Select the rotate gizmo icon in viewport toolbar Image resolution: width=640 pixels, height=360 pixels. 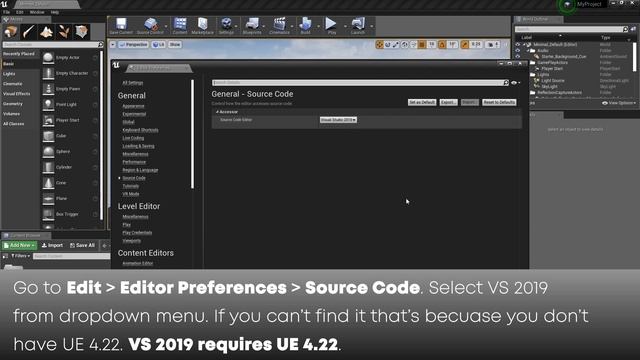(387, 44)
